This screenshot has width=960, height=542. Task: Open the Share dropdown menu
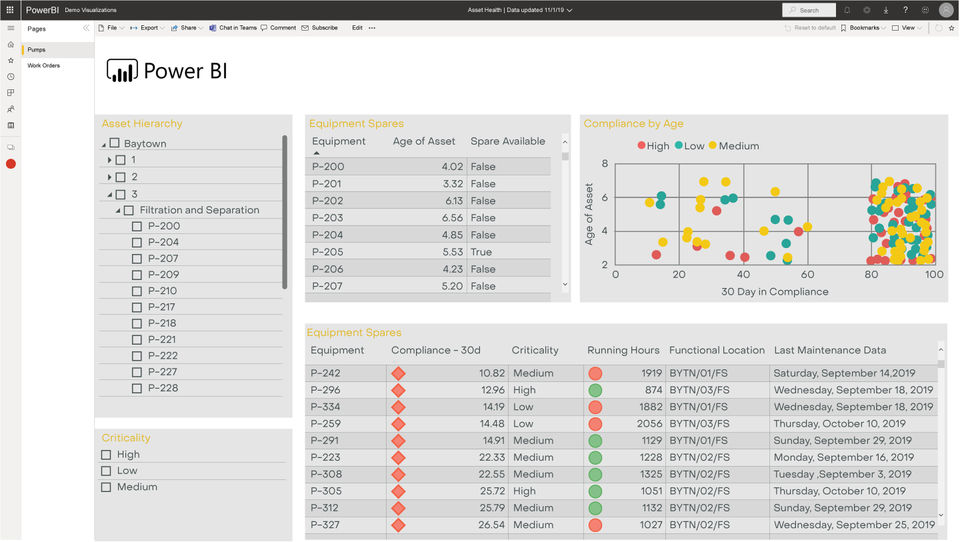tap(187, 28)
